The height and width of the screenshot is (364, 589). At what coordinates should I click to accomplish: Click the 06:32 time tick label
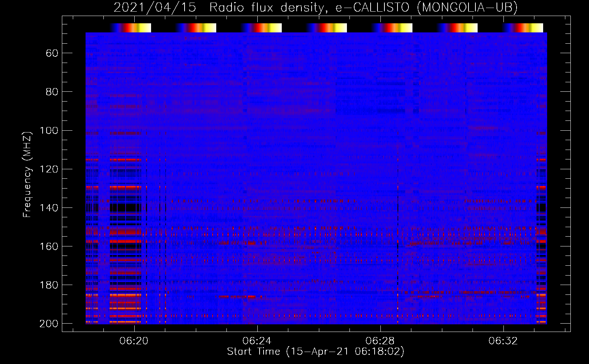503,341
